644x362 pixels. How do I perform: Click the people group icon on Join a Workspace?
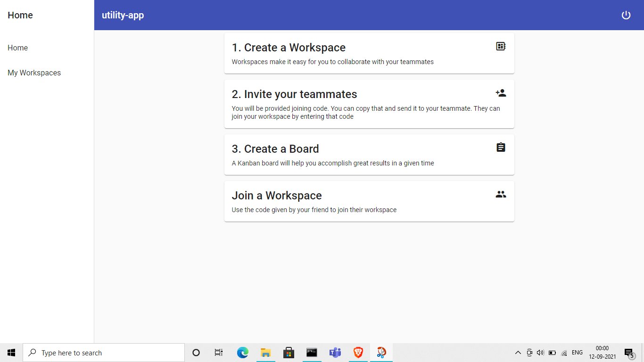(501, 194)
